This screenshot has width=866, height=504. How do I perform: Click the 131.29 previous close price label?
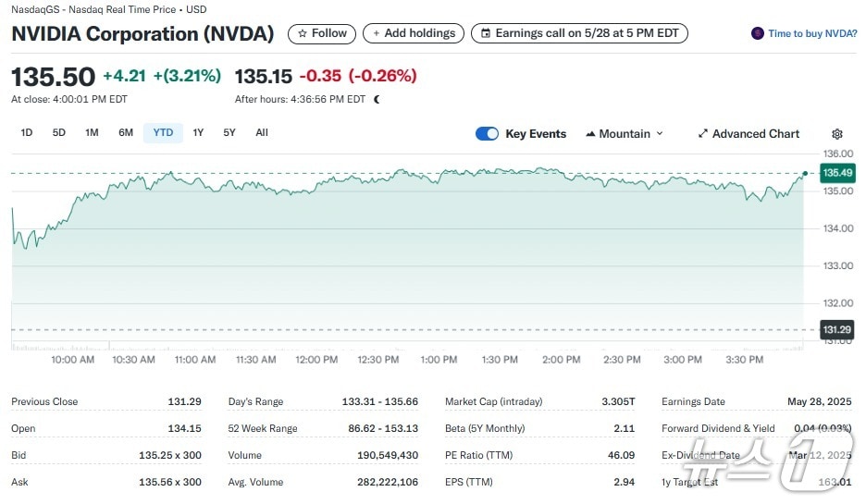pos(836,329)
